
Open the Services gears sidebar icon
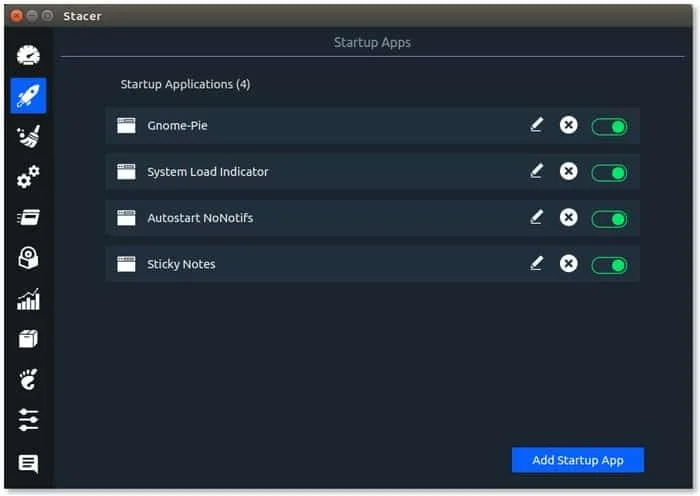coord(28,177)
